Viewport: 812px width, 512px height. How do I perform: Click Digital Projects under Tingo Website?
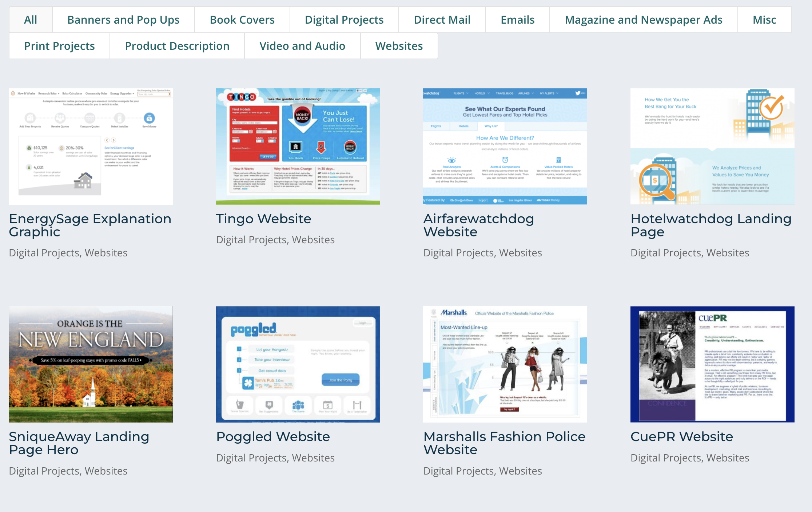coord(251,240)
